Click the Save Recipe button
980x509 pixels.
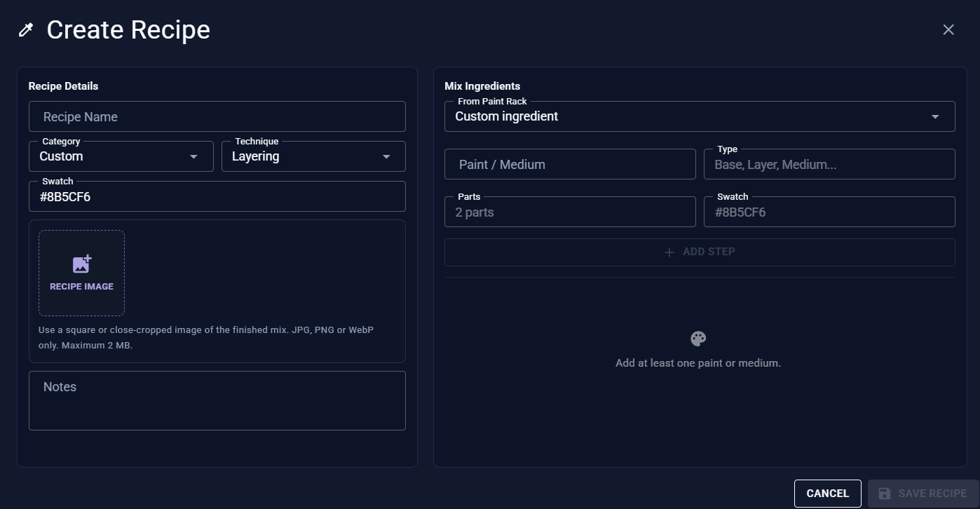pos(923,494)
